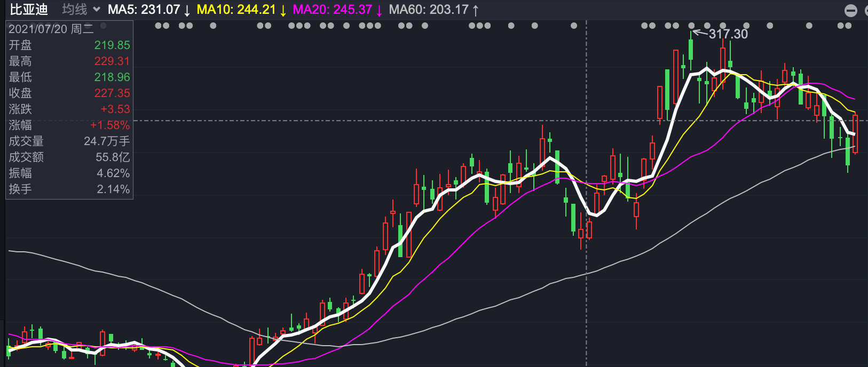Select the MA60: 203.17 label

(x=433, y=10)
